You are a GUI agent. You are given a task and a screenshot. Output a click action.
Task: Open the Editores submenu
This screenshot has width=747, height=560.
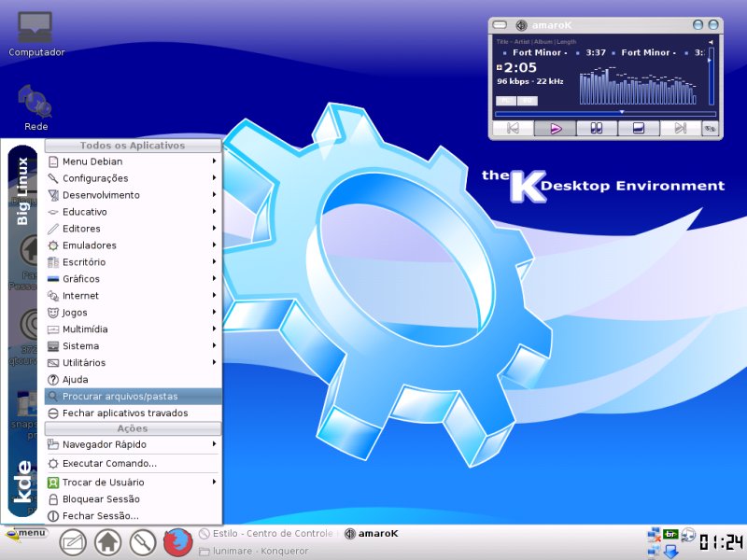click(133, 229)
